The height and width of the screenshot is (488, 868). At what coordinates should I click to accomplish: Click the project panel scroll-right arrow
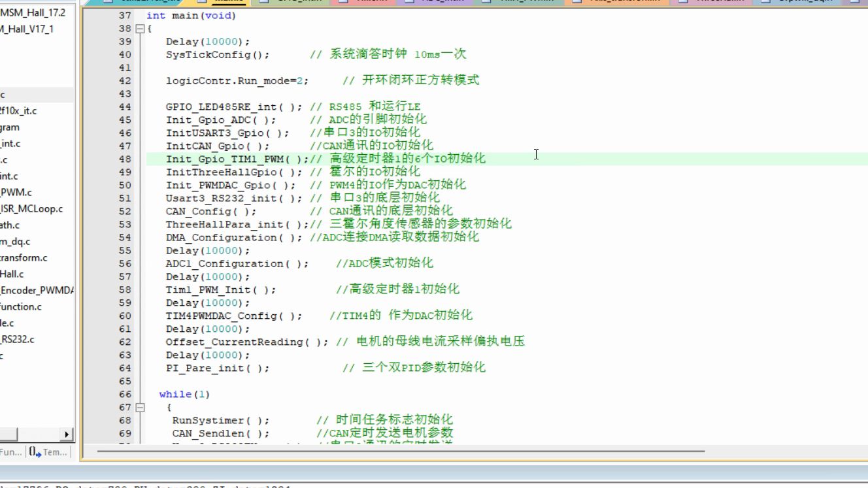tap(67, 434)
